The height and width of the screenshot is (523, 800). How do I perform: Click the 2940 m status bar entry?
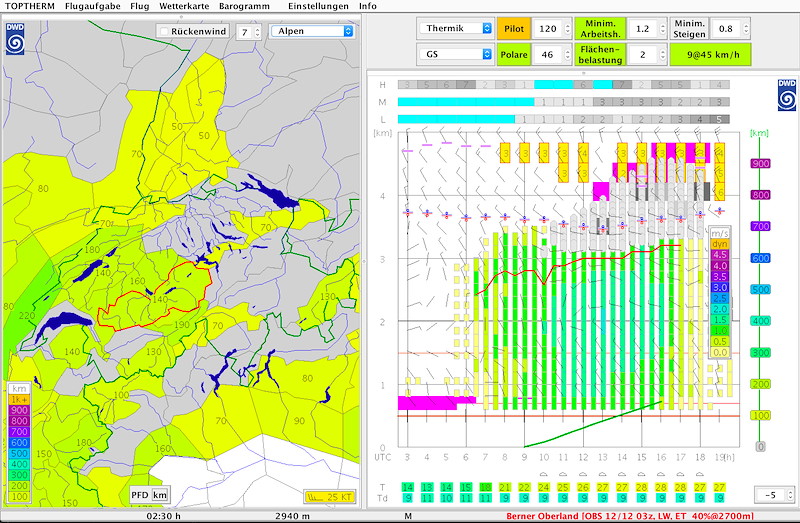[292, 516]
